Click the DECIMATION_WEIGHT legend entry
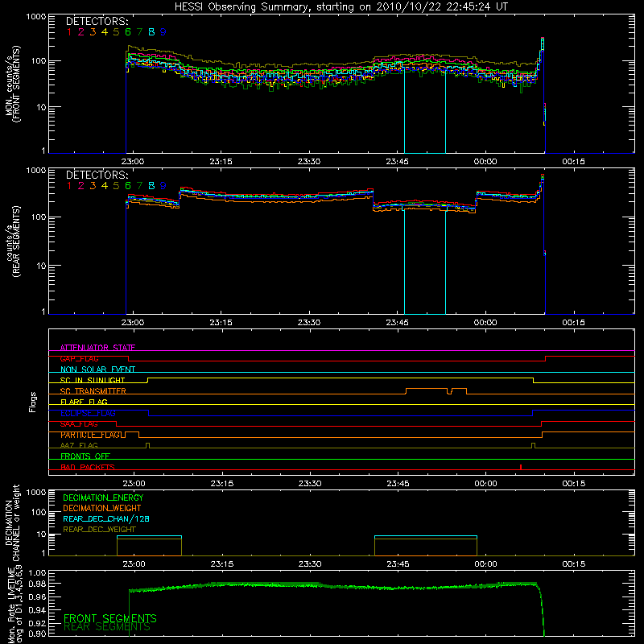644x644 pixels. click(102, 508)
